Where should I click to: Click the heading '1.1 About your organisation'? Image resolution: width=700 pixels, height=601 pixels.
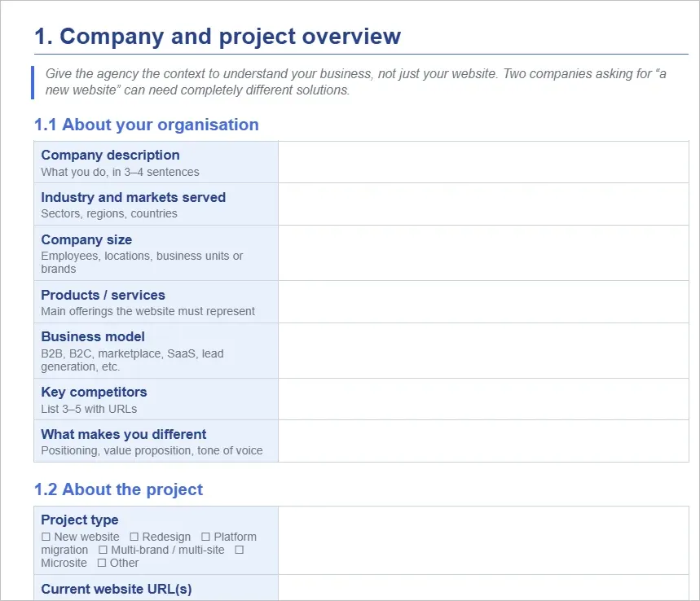[x=147, y=125]
